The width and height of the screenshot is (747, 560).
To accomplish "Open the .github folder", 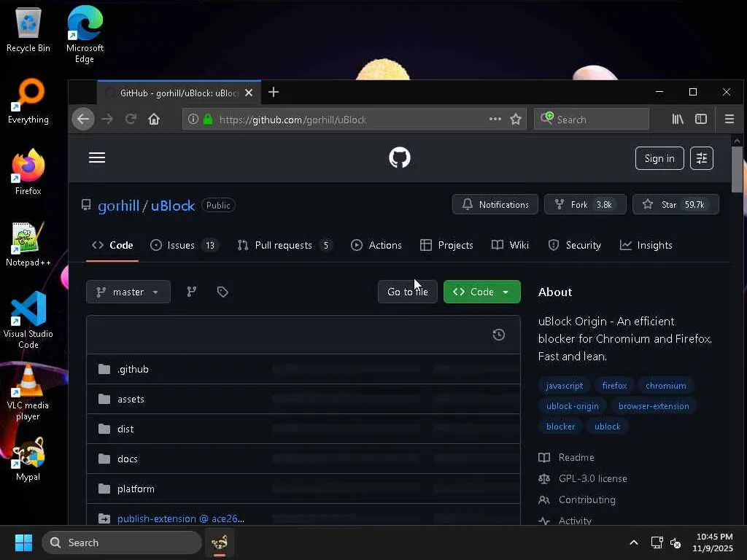I will [133, 370].
